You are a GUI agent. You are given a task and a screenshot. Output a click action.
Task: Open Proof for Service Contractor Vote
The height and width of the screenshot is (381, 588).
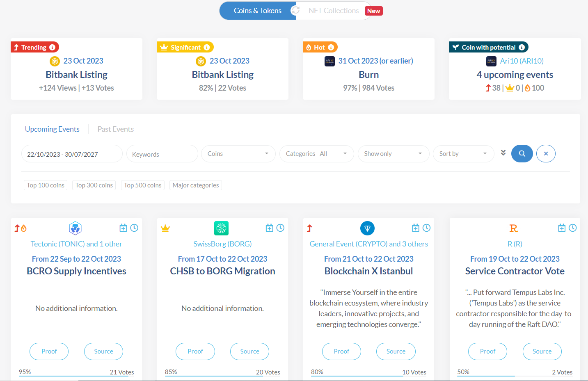pos(487,351)
